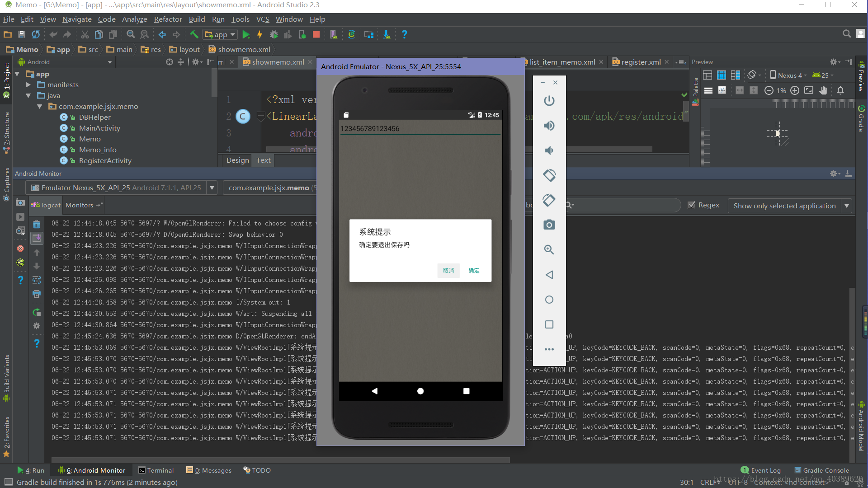Open SDK Manager download arrow icon
Image resolution: width=868 pixels, height=488 pixels.
(387, 35)
